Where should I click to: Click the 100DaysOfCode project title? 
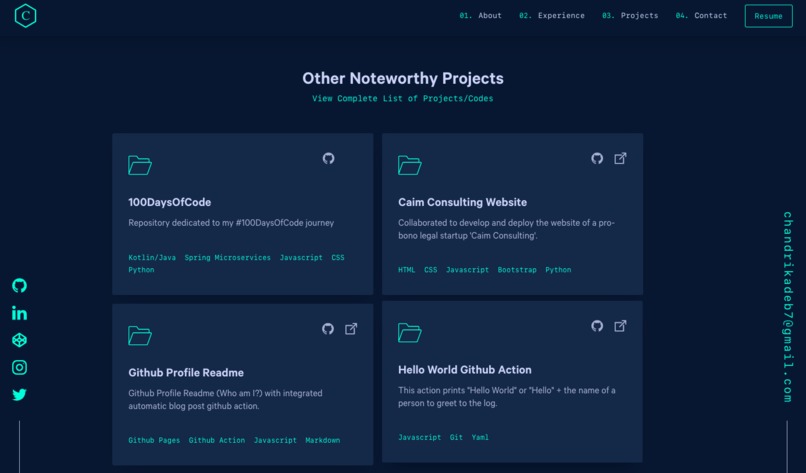click(170, 202)
